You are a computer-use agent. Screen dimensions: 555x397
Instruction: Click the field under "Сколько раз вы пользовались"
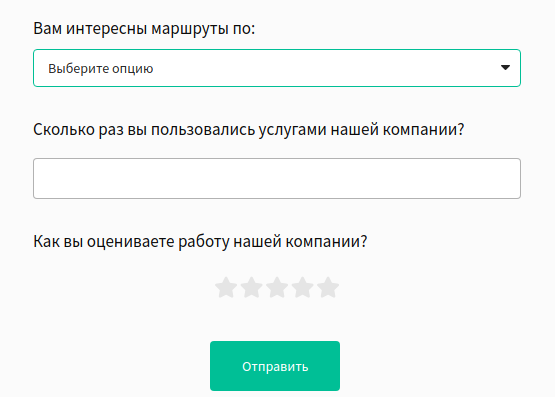(x=277, y=178)
